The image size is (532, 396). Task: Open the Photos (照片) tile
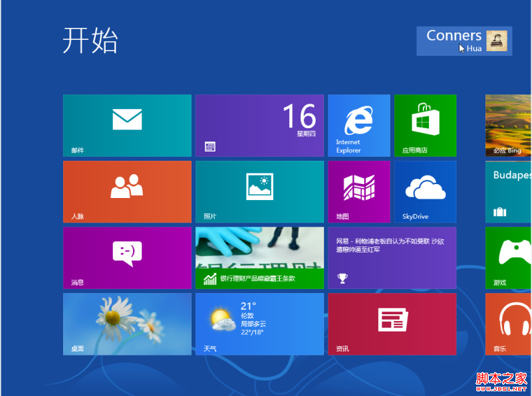(259, 191)
